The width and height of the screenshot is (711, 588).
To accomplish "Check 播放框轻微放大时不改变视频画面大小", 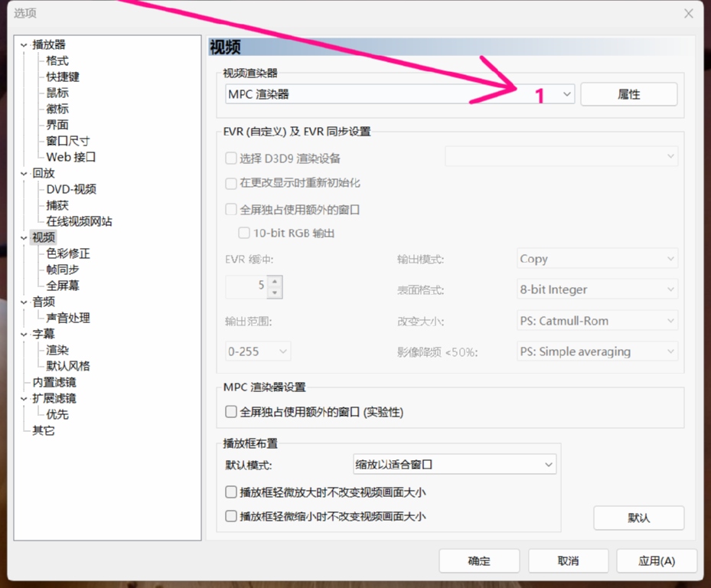I will 231,492.
